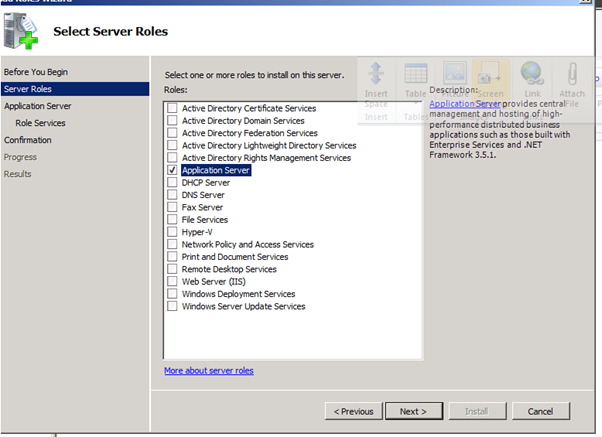
Task: Check Active Directory Federation Services checkbox
Action: 172,133
